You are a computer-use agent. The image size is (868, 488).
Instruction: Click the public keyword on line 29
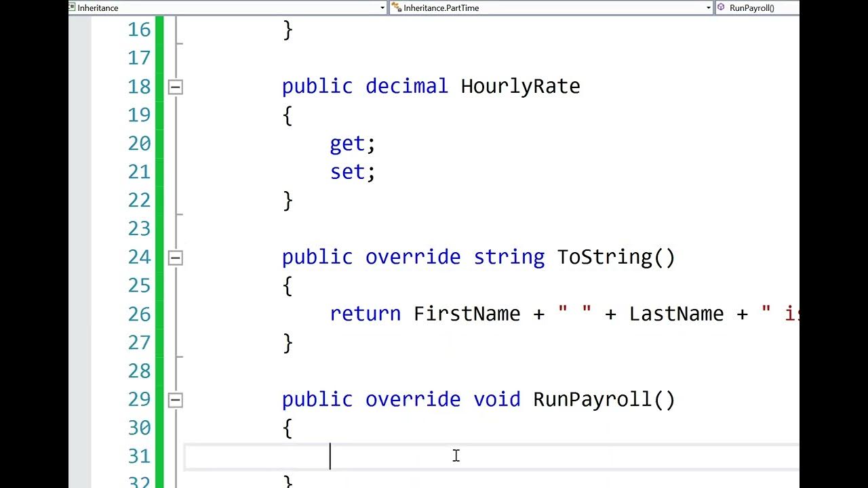[317, 400]
